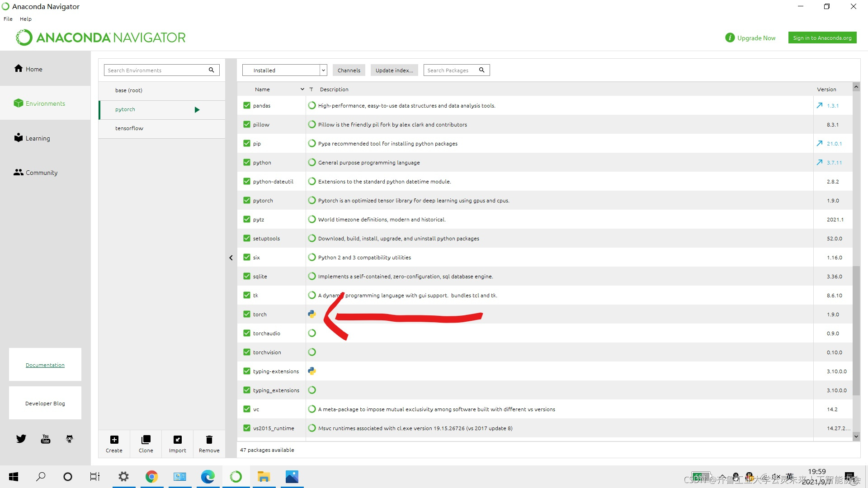Uncheck the pandas package checkbox
The image size is (868, 488).
(247, 105)
